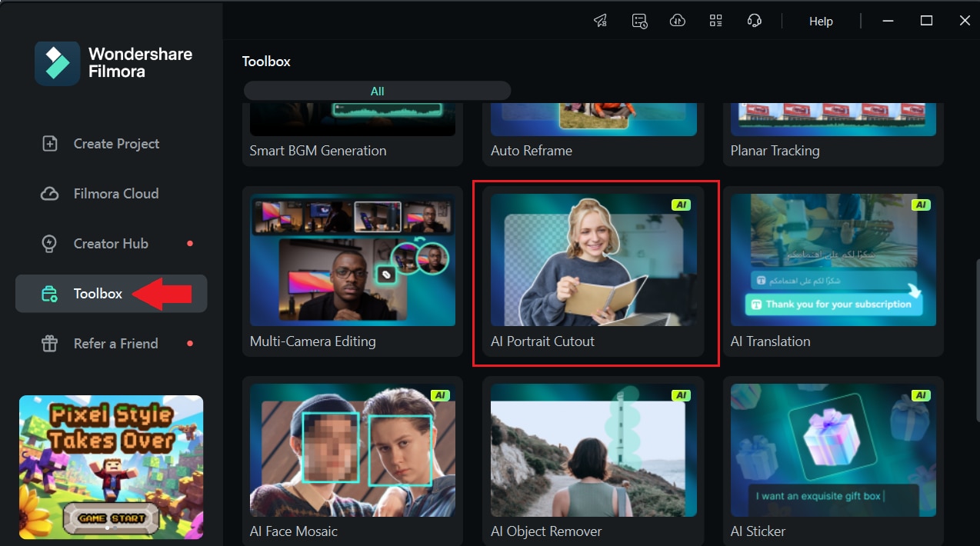
Task: Open the Planar Tracking tool
Action: (x=833, y=134)
